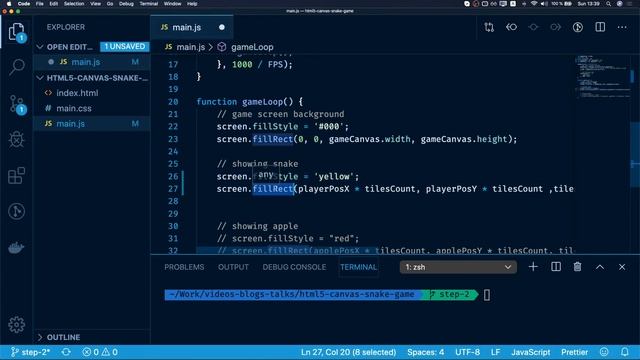Open the File menu
Screen dimensions: 640x360
40,4
